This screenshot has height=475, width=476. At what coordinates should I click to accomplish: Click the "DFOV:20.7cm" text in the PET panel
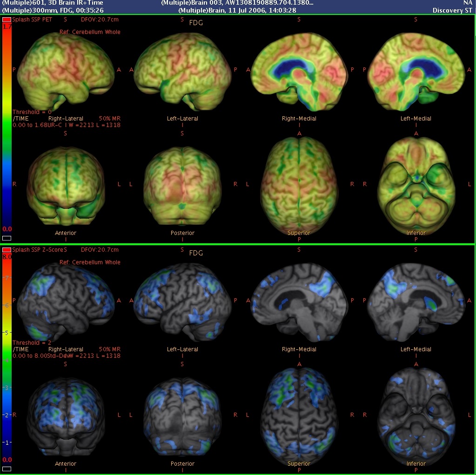pyautogui.click(x=100, y=20)
